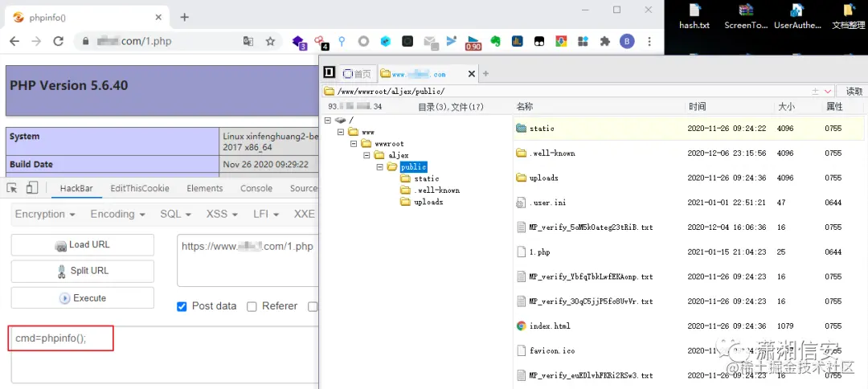Viewport: 868px width, 389px height.
Task: Open 文档整理 desktop folder
Action: pos(848,17)
